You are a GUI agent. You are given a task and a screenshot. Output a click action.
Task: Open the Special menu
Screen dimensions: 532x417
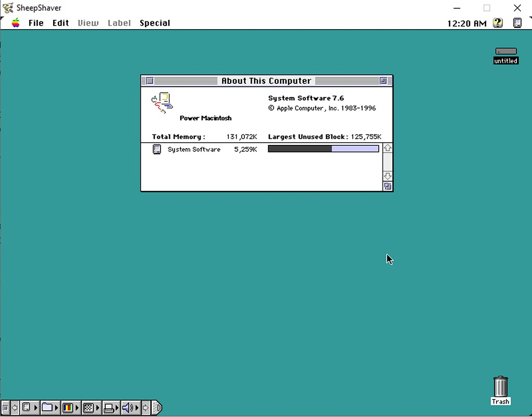tap(155, 23)
